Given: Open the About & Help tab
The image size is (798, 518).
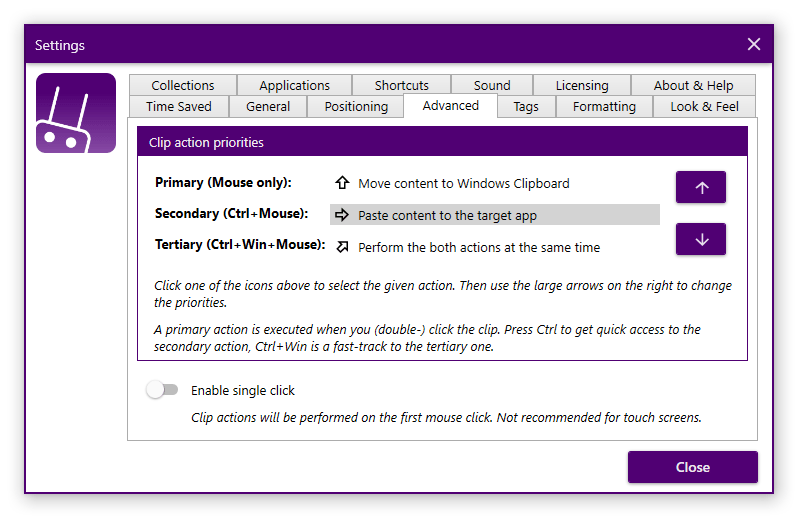Looking at the screenshot, I should [693, 85].
